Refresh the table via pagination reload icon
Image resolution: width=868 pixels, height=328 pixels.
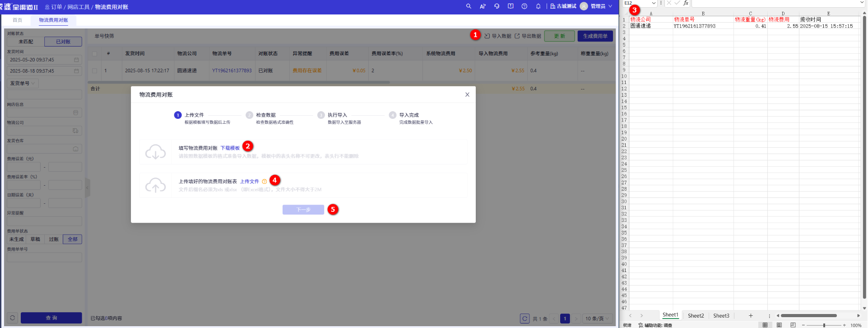(x=525, y=319)
